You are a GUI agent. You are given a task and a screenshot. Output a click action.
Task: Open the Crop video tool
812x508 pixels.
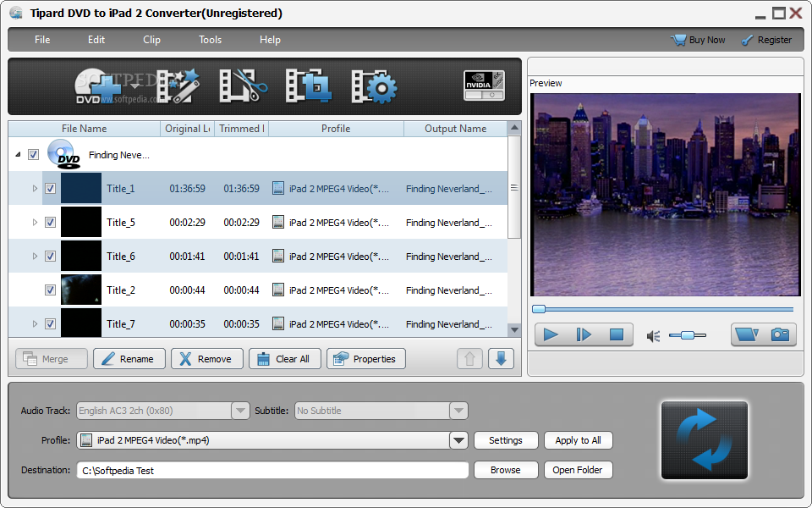pos(308,86)
